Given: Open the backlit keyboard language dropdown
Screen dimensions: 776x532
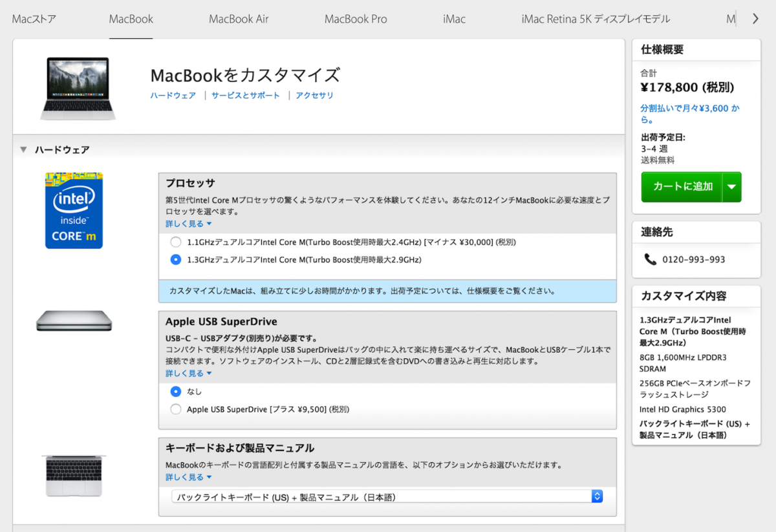Looking at the screenshot, I should [387, 496].
